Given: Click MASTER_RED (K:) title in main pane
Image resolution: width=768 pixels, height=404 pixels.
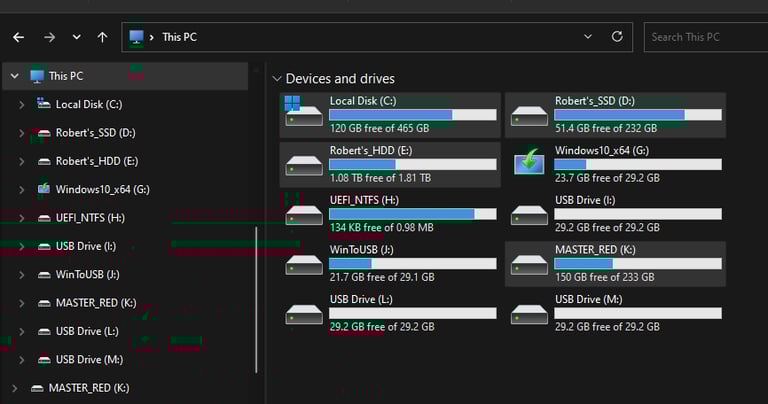Looking at the screenshot, I should (x=595, y=250).
